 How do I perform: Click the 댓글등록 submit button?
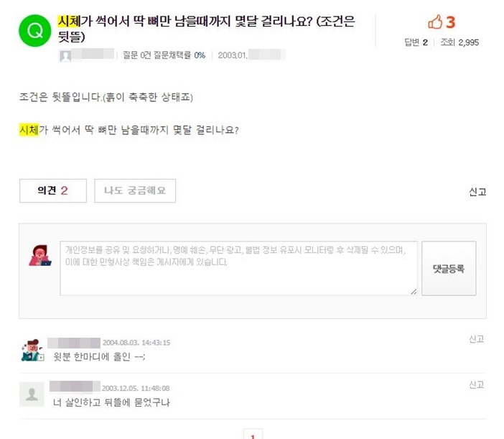click(x=449, y=269)
